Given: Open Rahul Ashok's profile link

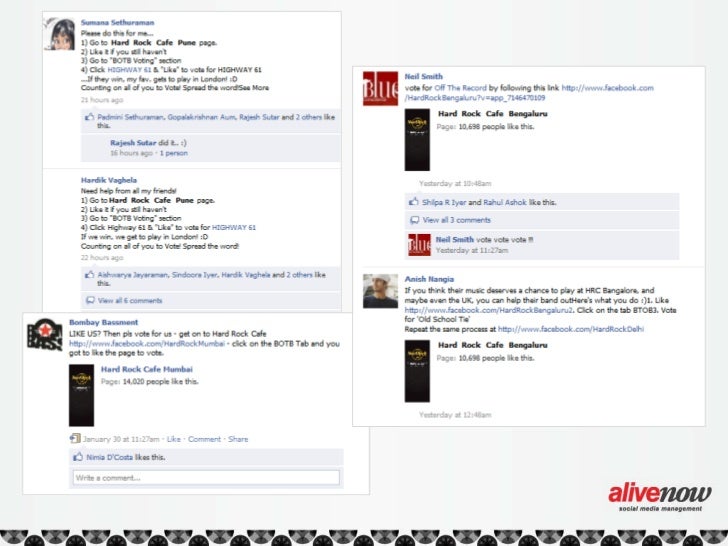Looking at the screenshot, I should [505, 202].
